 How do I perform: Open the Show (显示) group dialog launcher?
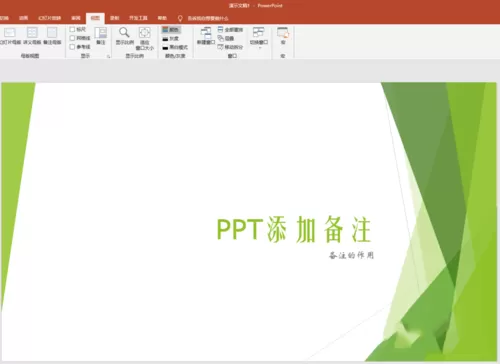coord(108,57)
